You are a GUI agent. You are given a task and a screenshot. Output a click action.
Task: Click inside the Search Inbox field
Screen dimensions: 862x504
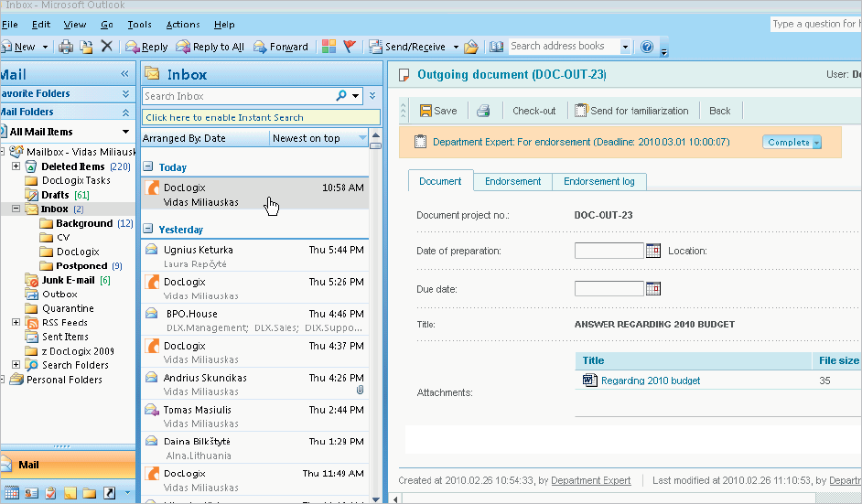(x=238, y=96)
